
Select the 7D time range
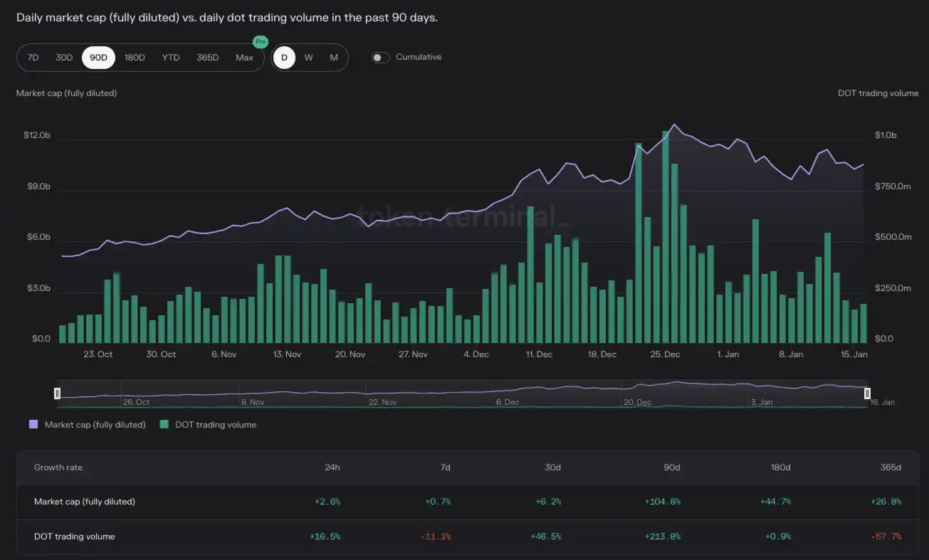pyautogui.click(x=33, y=58)
